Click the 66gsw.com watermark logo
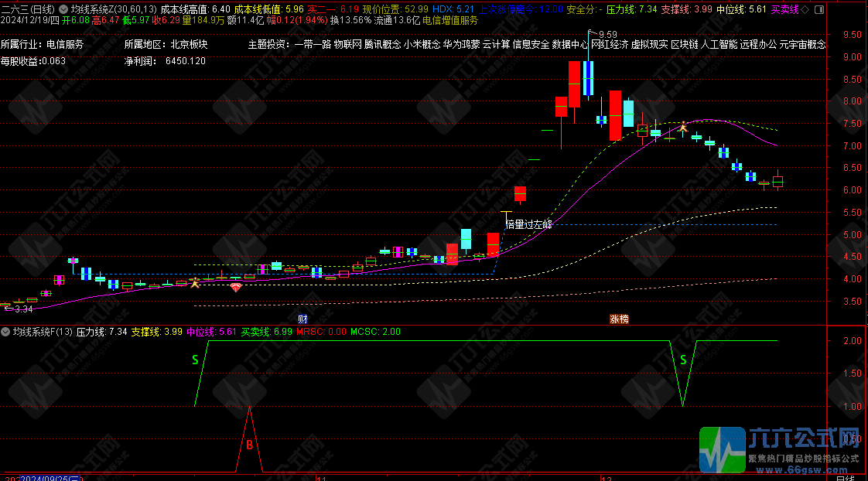 [781, 449]
